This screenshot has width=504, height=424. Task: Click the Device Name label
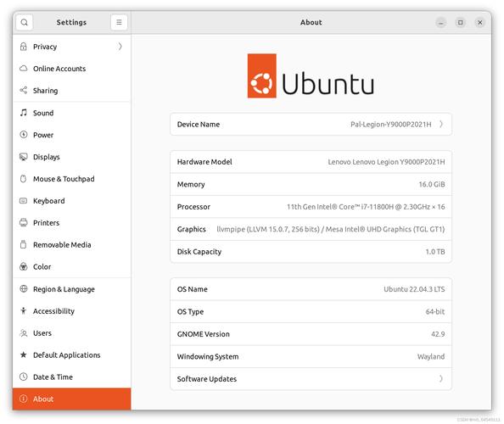coord(199,125)
